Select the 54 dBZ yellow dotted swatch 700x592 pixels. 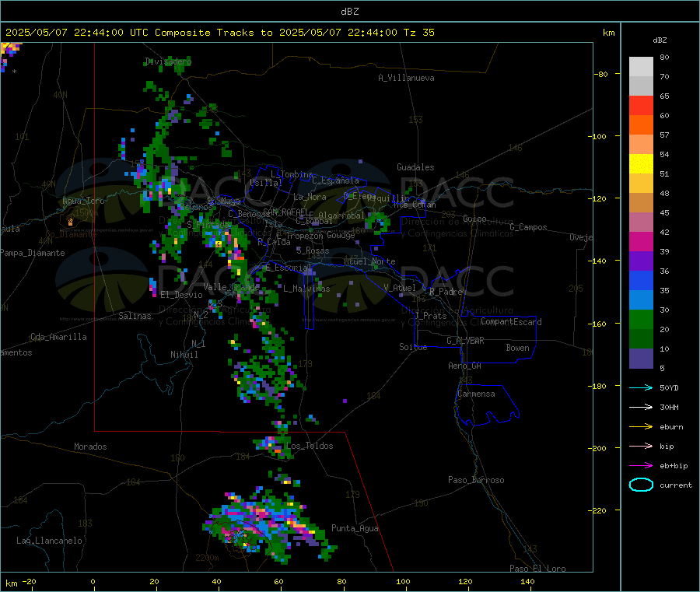(641, 164)
